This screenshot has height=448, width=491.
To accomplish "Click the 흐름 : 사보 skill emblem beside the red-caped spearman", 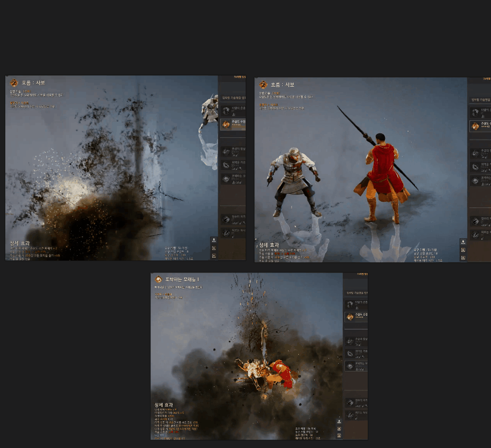I will [x=263, y=84].
